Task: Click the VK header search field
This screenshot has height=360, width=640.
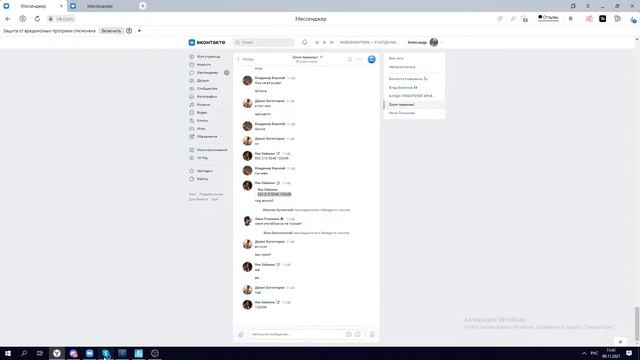Action: (264, 42)
